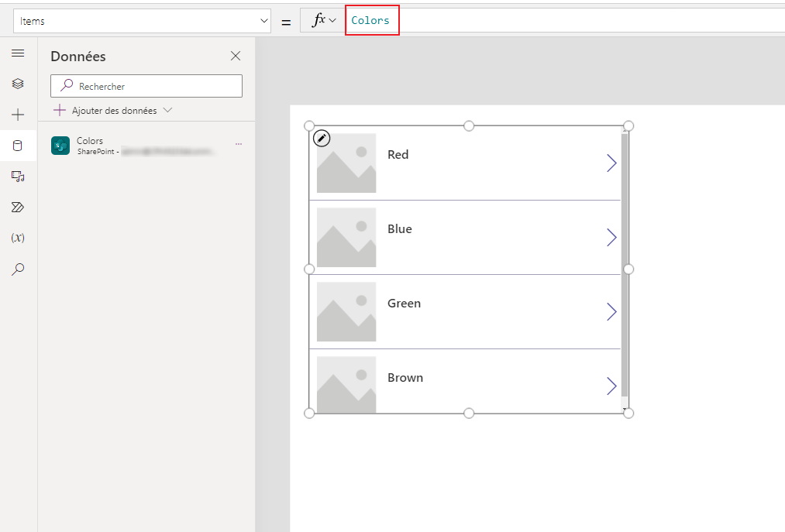Click the arrow chevron in the Red row
The height and width of the screenshot is (532, 785).
611,163
